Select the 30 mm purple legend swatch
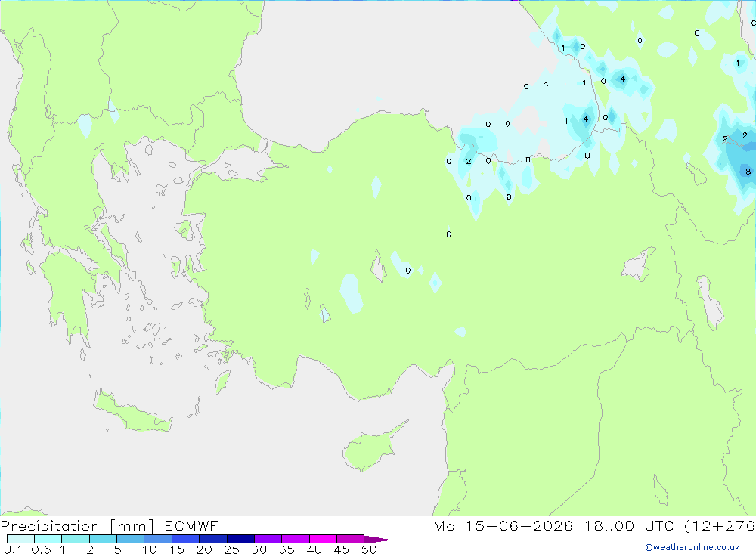This screenshot has width=756, height=554. point(268,539)
